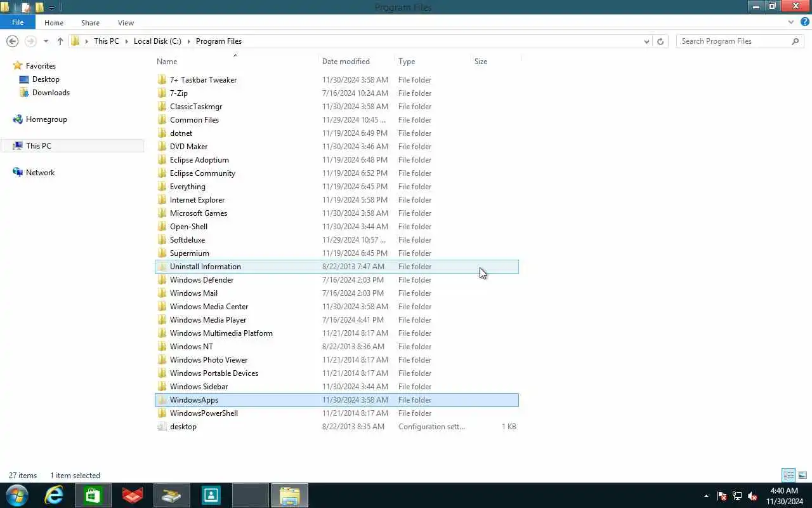Open the File menu
The width and height of the screenshot is (812, 508).
click(18, 22)
